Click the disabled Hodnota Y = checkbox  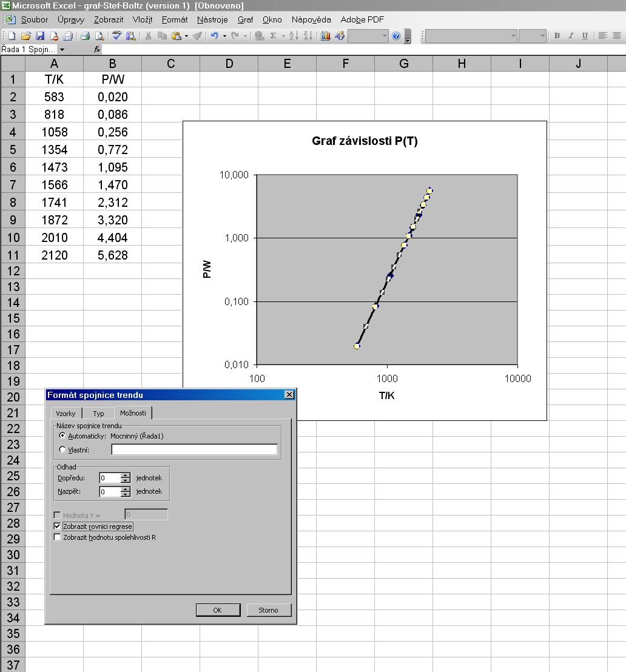point(57,515)
